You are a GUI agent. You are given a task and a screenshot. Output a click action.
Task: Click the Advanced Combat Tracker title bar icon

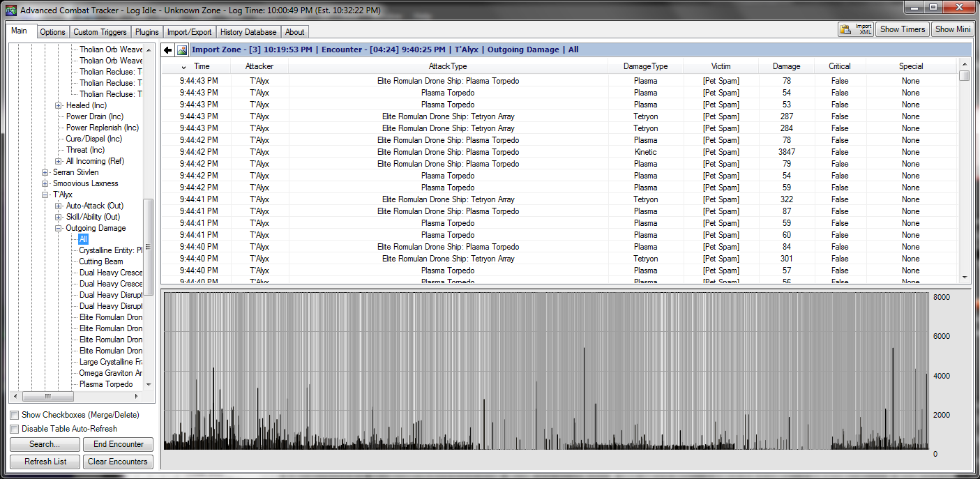pos(10,10)
